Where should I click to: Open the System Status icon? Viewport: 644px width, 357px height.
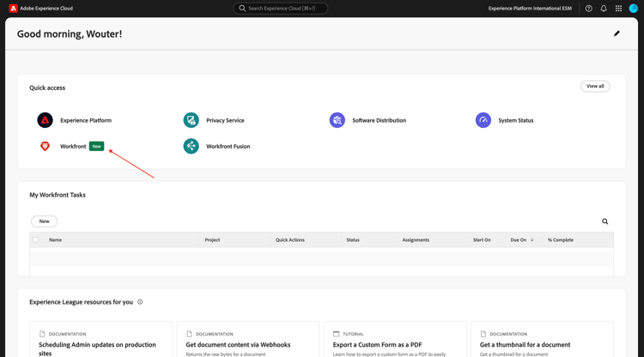click(x=483, y=120)
